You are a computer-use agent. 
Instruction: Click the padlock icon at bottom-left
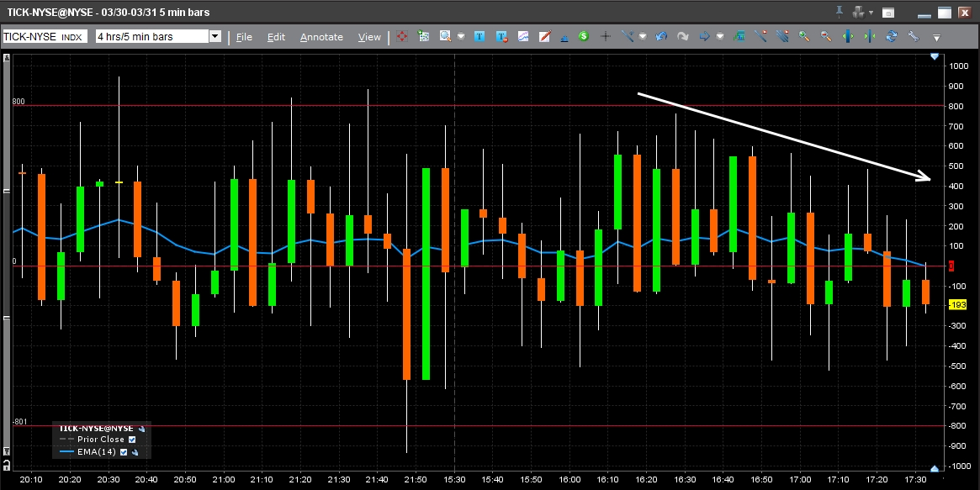[8, 464]
